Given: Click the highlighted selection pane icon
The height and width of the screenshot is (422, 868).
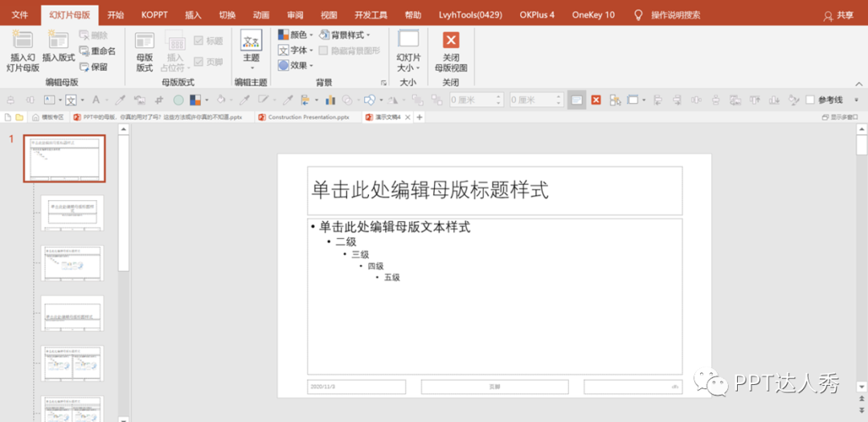Looking at the screenshot, I should tap(577, 100).
